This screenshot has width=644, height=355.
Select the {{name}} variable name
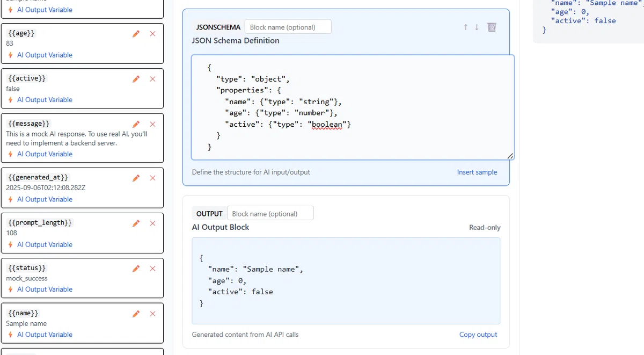tap(24, 313)
